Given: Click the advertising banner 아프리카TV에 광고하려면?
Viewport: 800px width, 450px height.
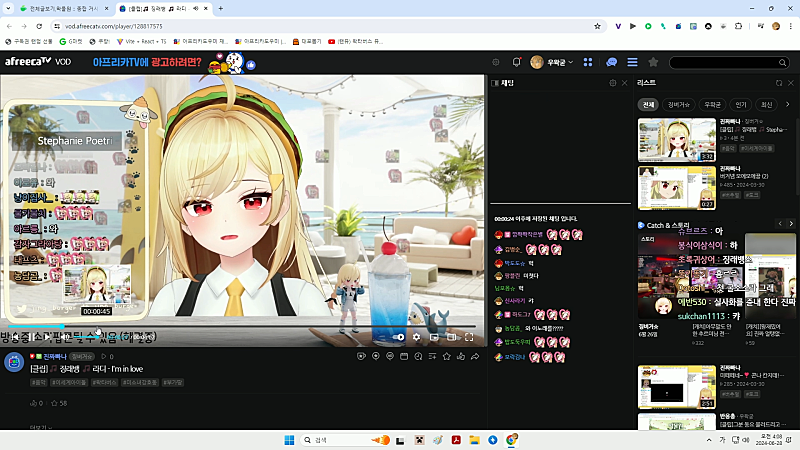Looking at the screenshot, I should click(174, 63).
